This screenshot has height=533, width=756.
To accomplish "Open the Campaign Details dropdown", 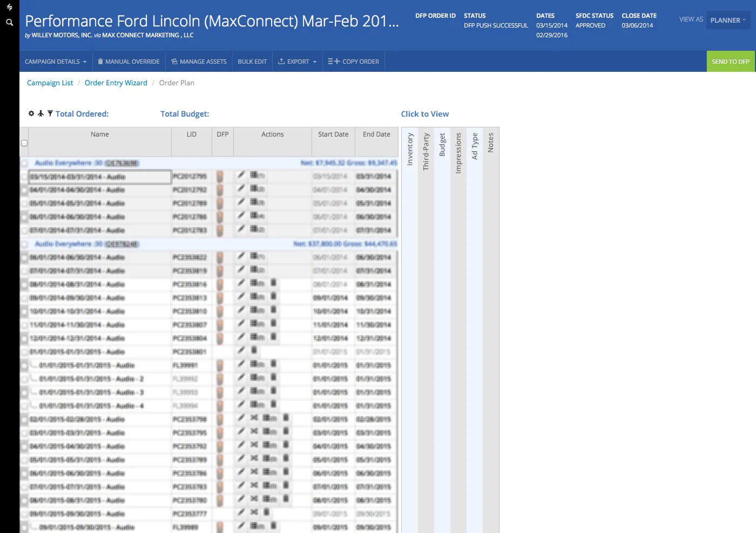I will click(x=56, y=62).
